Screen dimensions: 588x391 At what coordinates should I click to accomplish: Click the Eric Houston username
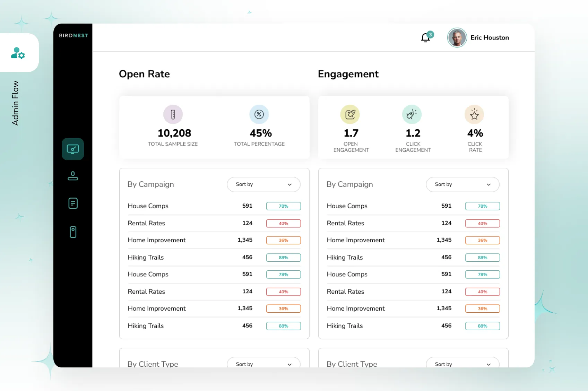[x=490, y=38]
